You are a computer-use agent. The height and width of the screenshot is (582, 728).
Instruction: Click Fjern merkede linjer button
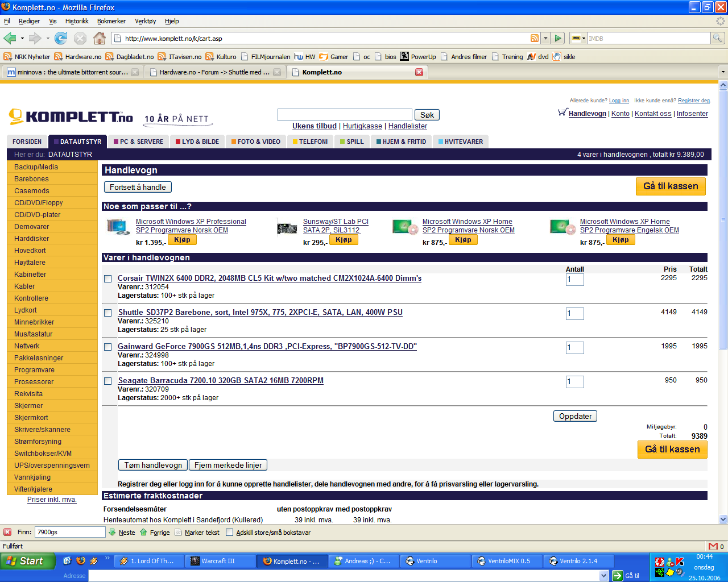pos(228,465)
